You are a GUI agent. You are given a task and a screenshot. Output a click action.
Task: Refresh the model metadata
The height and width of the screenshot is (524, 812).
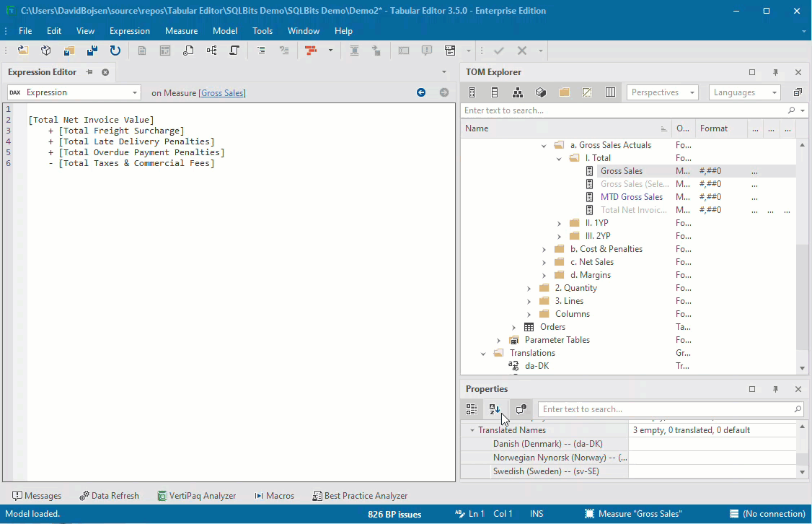click(x=115, y=50)
